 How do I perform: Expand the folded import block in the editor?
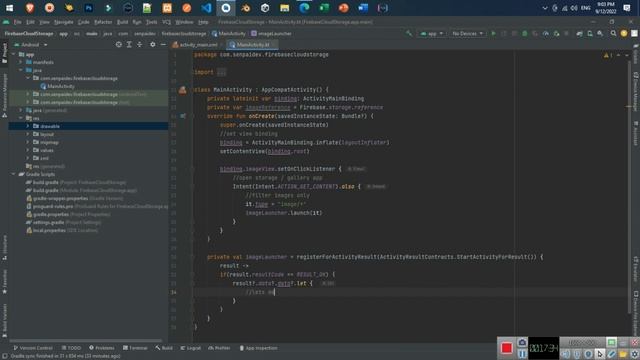pos(222,72)
